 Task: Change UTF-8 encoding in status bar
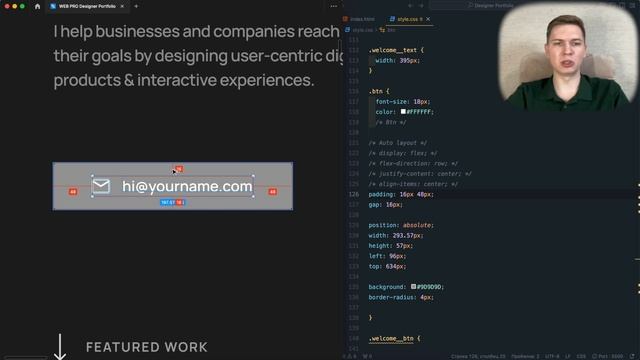(x=552, y=356)
